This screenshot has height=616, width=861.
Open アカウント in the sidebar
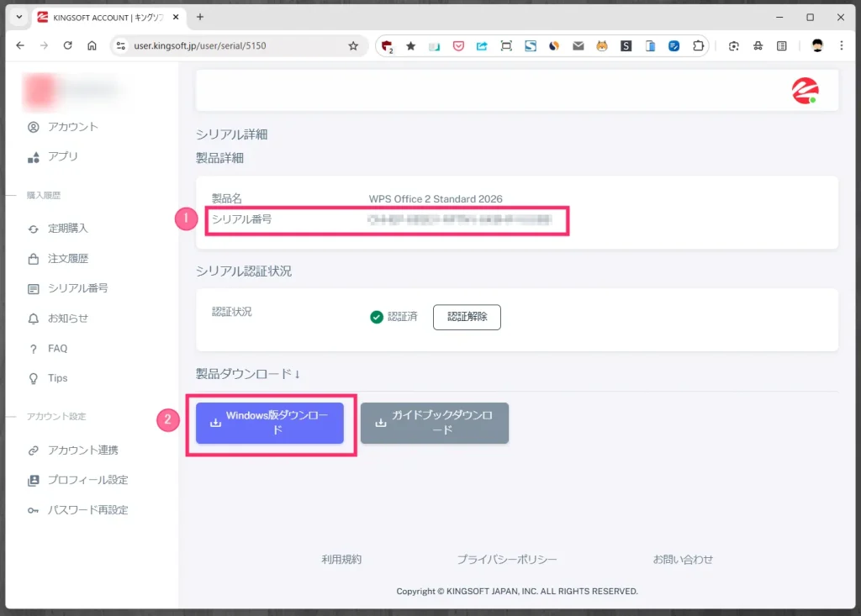(62, 127)
